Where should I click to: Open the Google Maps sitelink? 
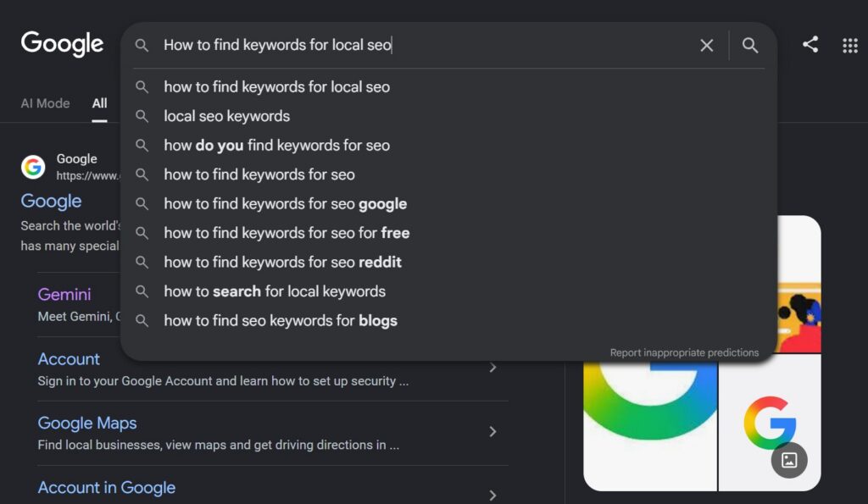click(87, 424)
